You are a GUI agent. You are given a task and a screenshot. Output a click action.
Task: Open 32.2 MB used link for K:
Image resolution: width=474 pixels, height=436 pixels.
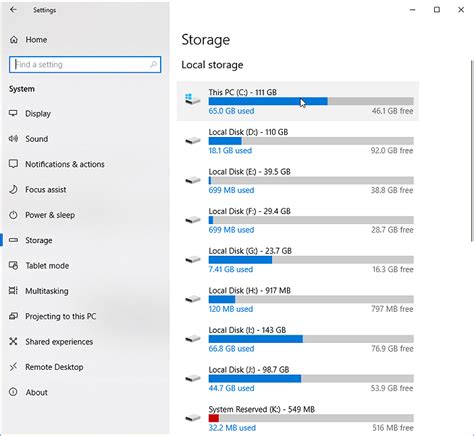[x=232, y=428]
